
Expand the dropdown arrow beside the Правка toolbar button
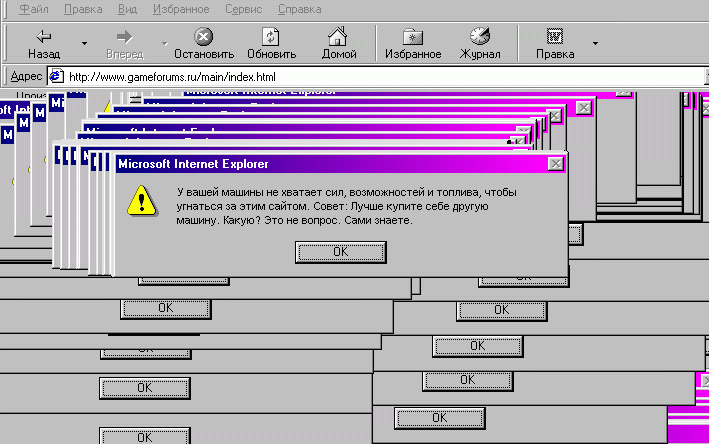pos(595,44)
